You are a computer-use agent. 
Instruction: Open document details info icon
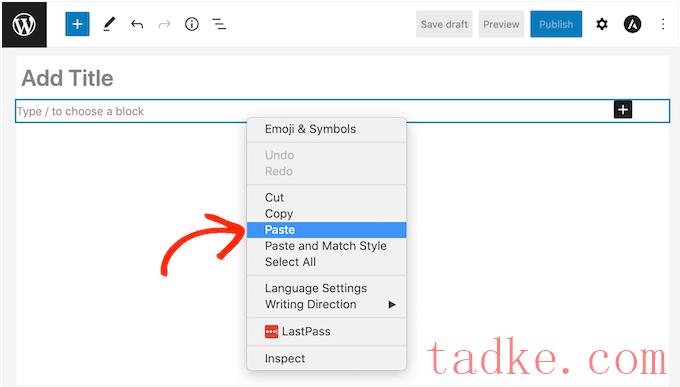(x=192, y=24)
